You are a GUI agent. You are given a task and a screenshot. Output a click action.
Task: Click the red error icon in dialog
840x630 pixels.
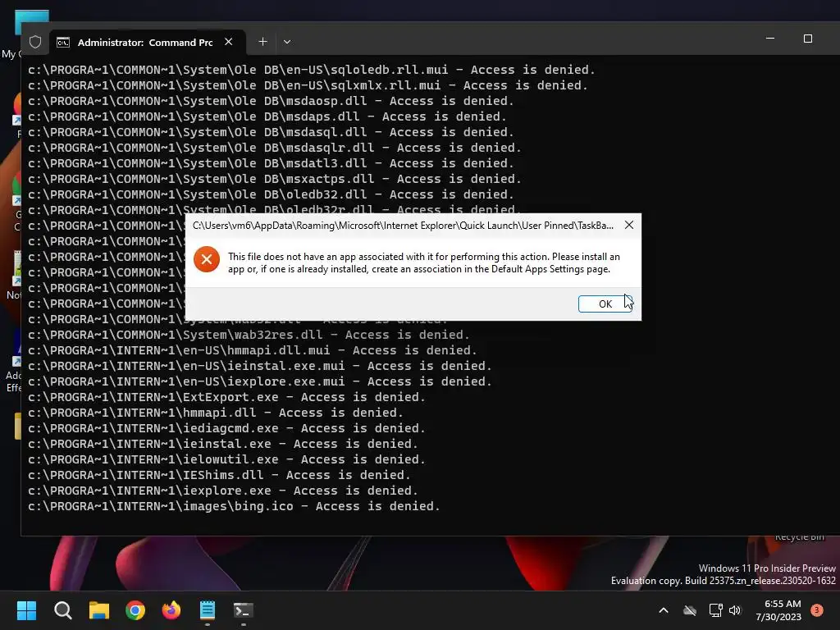(x=207, y=259)
